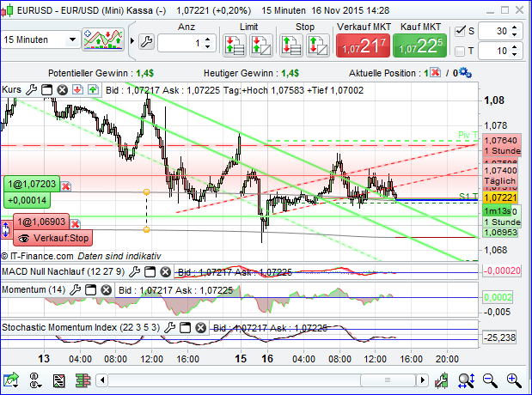
Task: Open the MACD Null Nachlauf indicator settings wrench
Action: pos(135,271)
